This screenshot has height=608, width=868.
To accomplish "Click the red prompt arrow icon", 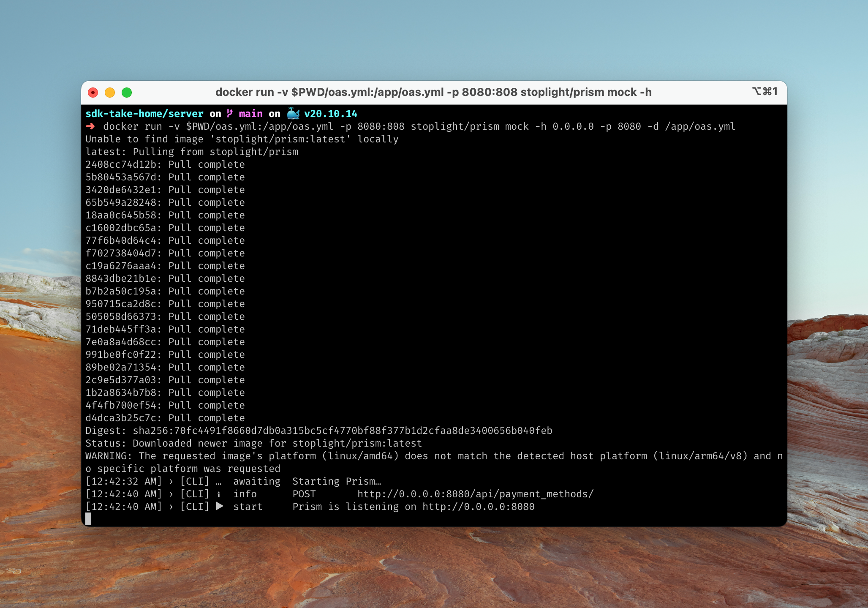I will [x=90, y=126].
